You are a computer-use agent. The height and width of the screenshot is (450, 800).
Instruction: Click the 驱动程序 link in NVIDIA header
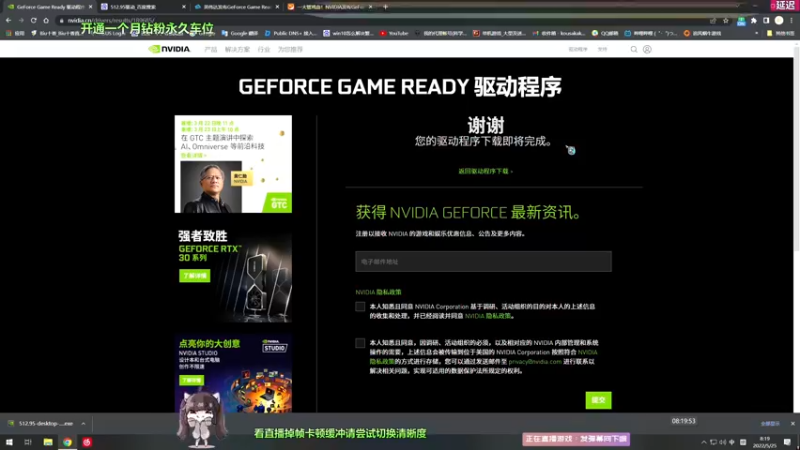tap(578, 49)
